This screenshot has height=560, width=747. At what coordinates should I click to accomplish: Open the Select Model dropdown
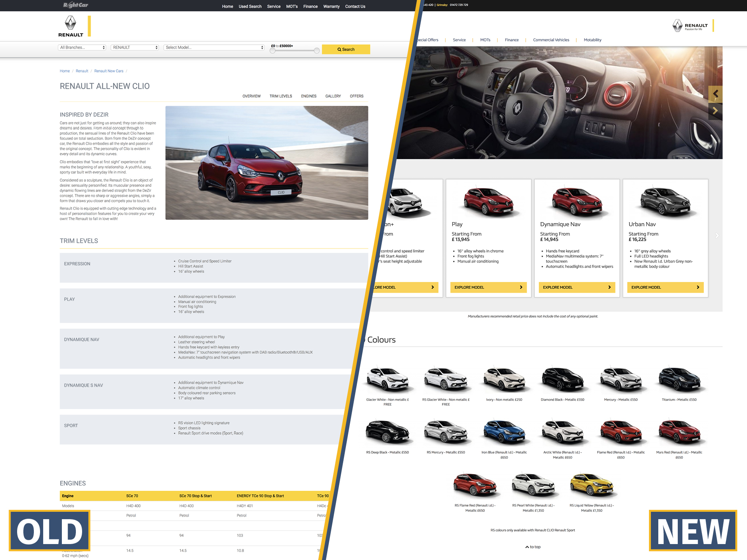[x=214, y=47]
